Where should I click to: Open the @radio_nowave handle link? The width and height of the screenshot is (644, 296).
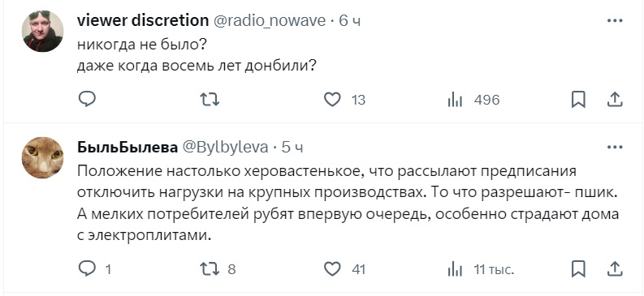269,20
